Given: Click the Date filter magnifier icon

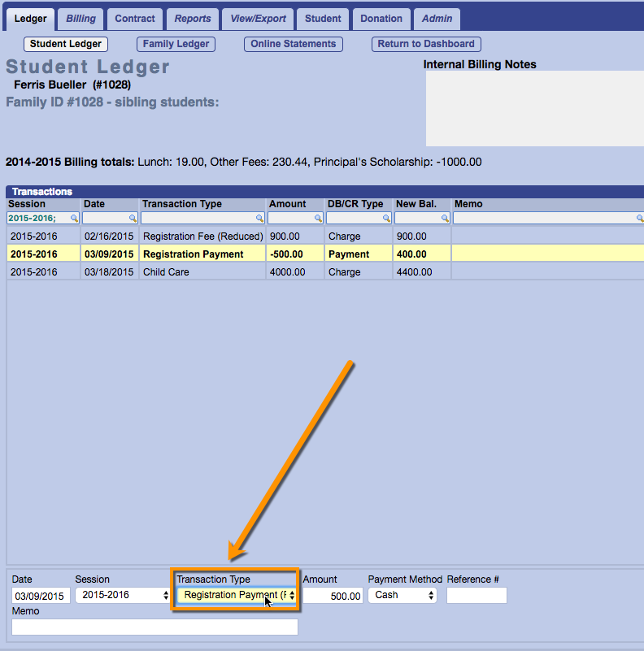Looking at the screenshot, I should click(x=133, y=219).
